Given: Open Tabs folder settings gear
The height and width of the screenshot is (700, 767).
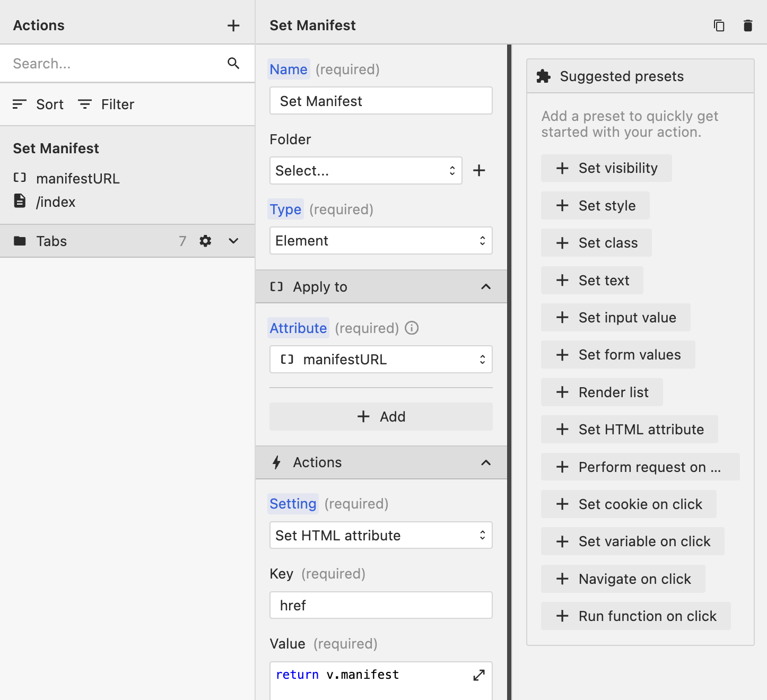Looking at the screenshot, I should (205, 241).
